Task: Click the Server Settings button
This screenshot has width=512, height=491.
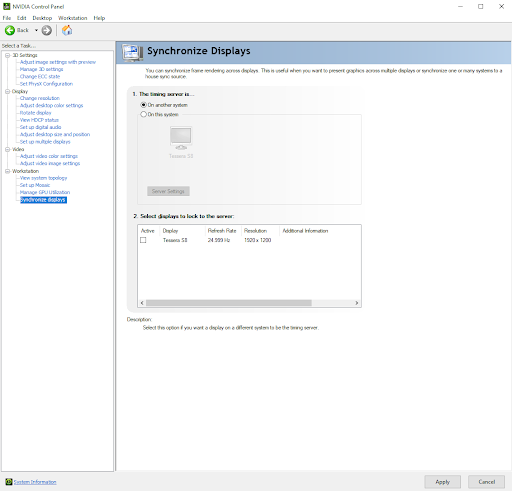Action: (168, 191)
